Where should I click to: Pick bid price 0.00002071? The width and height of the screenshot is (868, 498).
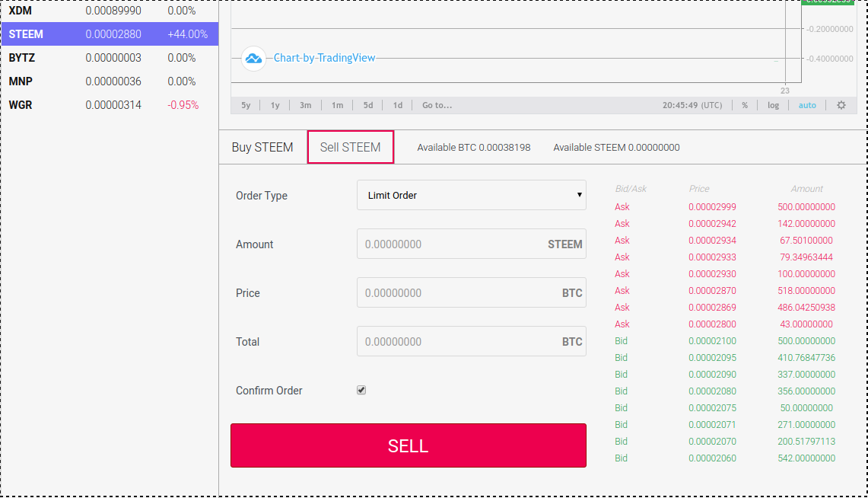[713, 424]
